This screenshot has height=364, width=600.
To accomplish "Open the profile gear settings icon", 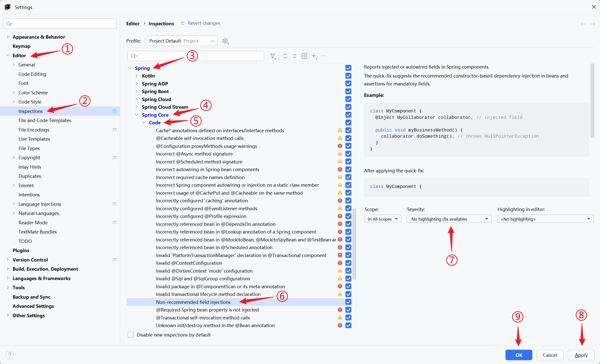I will tap(225, 41).
